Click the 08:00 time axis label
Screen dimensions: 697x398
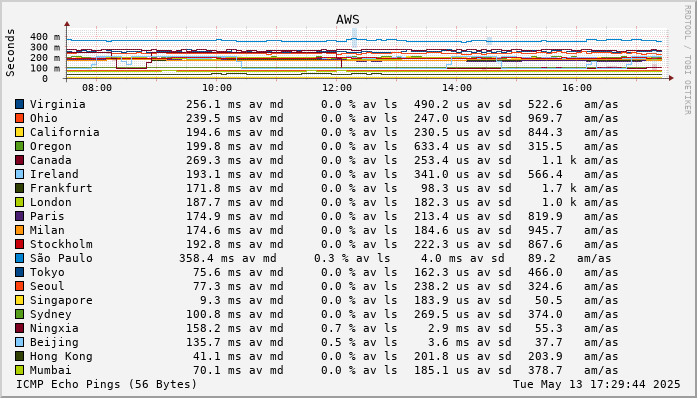97,88
